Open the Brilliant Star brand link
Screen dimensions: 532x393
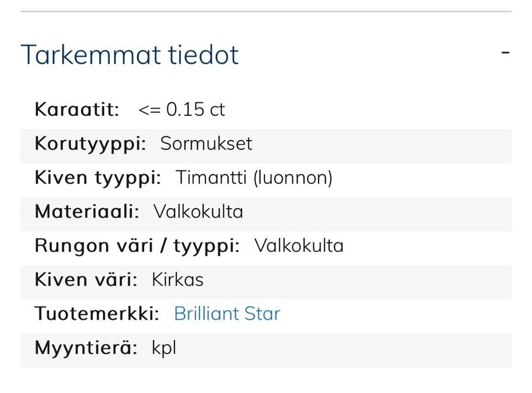[x=227, y=314]
